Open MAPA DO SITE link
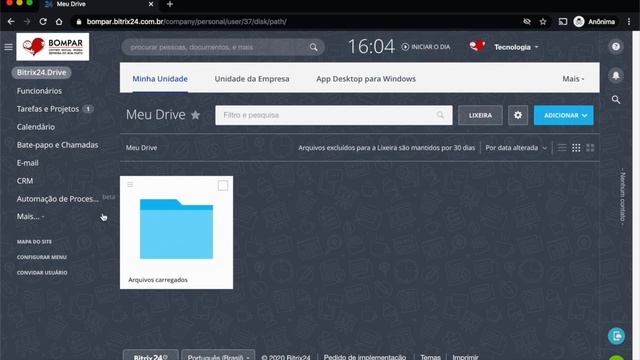Viewport: 640px width, 360px height. [34, 242]
